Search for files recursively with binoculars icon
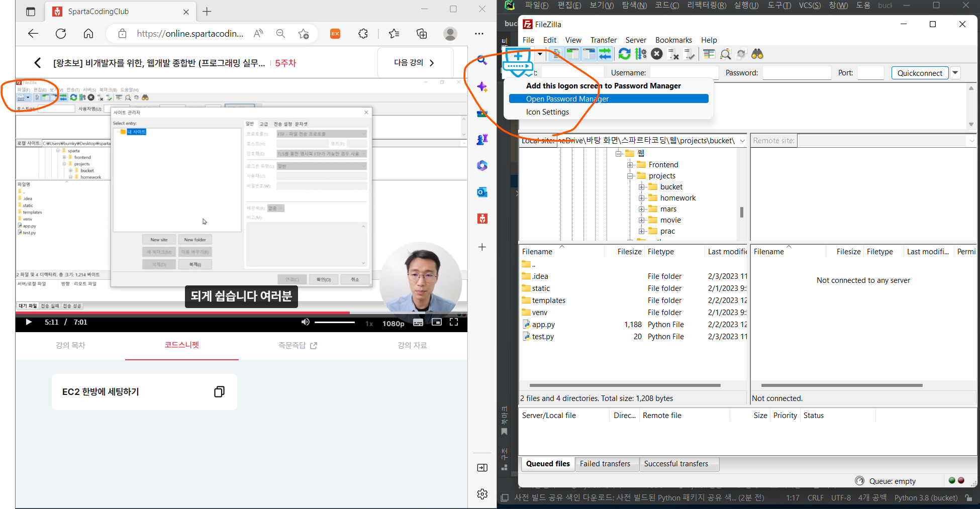The height and width of the screenshot is (509, 980). (757, 54)
